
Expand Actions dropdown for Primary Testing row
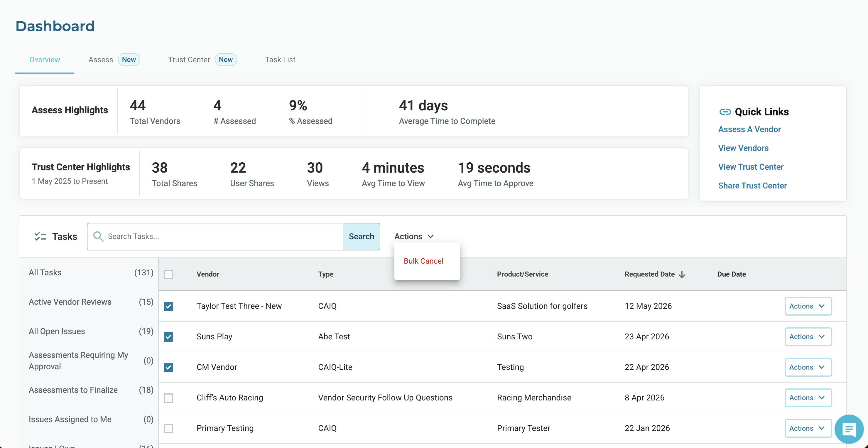(x=808, y=428)
